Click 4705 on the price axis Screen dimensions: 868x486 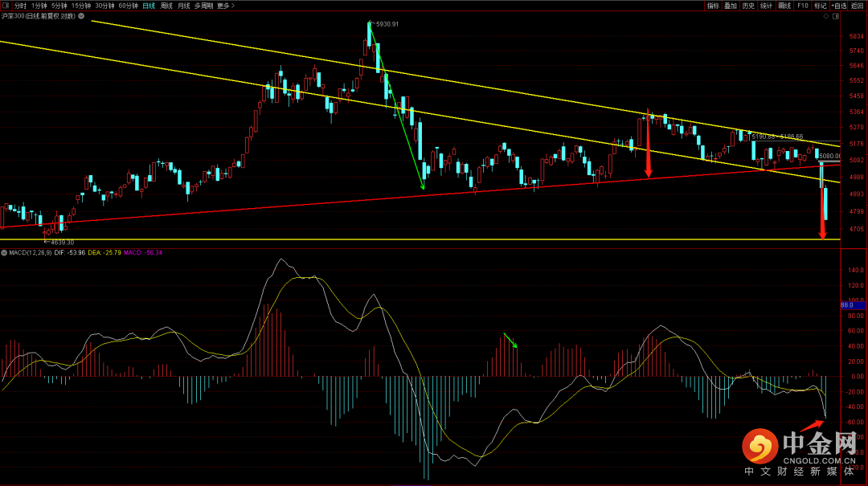857,229
